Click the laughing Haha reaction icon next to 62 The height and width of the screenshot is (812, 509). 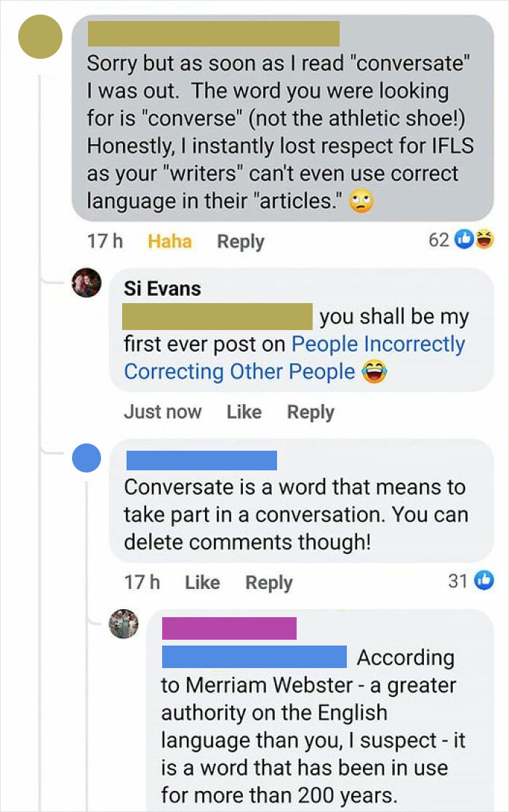(486, 238)
